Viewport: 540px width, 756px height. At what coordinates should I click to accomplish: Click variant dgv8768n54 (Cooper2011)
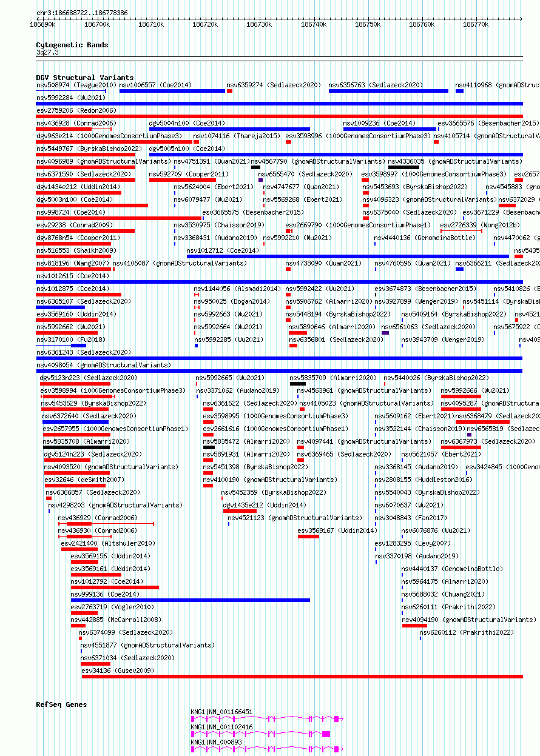point(78,238)
